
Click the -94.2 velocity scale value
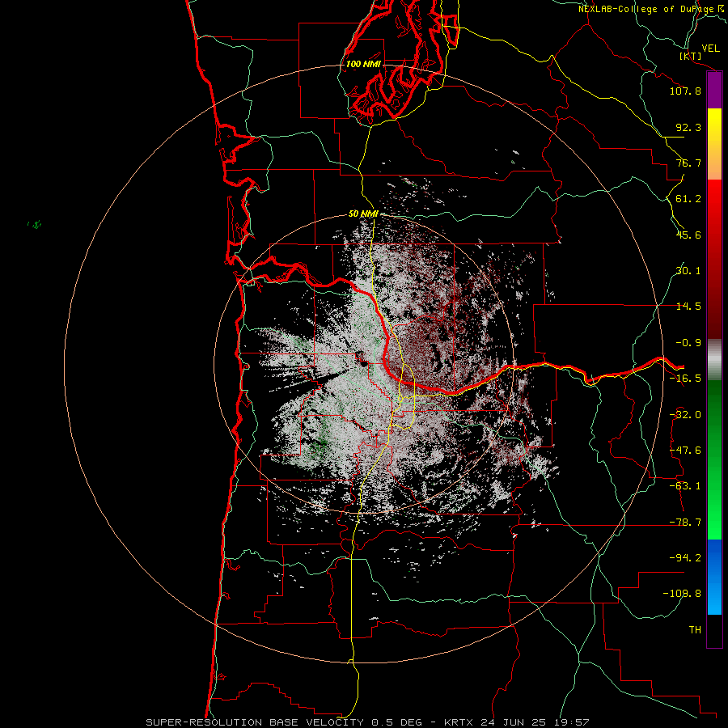685,558
